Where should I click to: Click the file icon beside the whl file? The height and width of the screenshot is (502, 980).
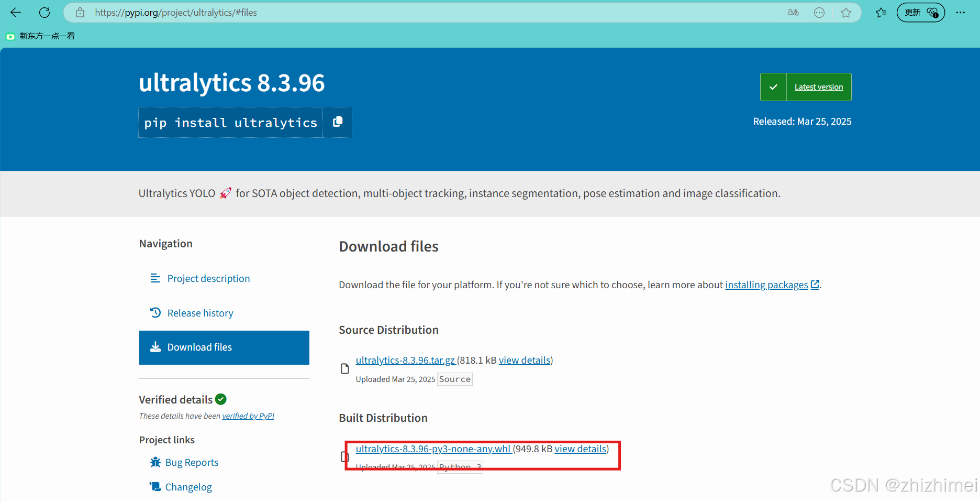click(x=344, y=457)
